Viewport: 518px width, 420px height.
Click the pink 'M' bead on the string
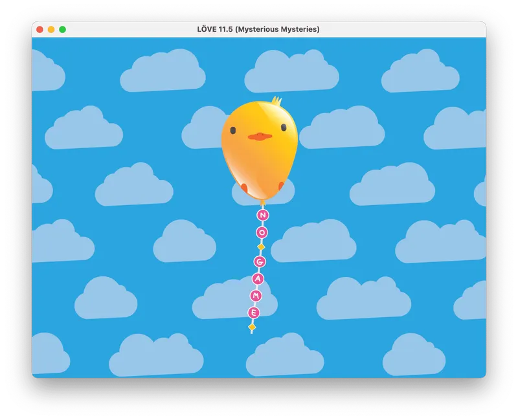tap(256, 296)
